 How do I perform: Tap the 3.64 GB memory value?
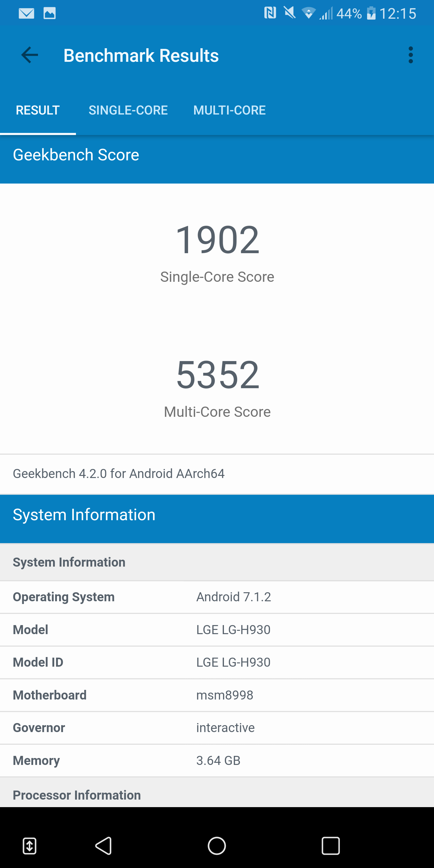click(x=218, y=760)
